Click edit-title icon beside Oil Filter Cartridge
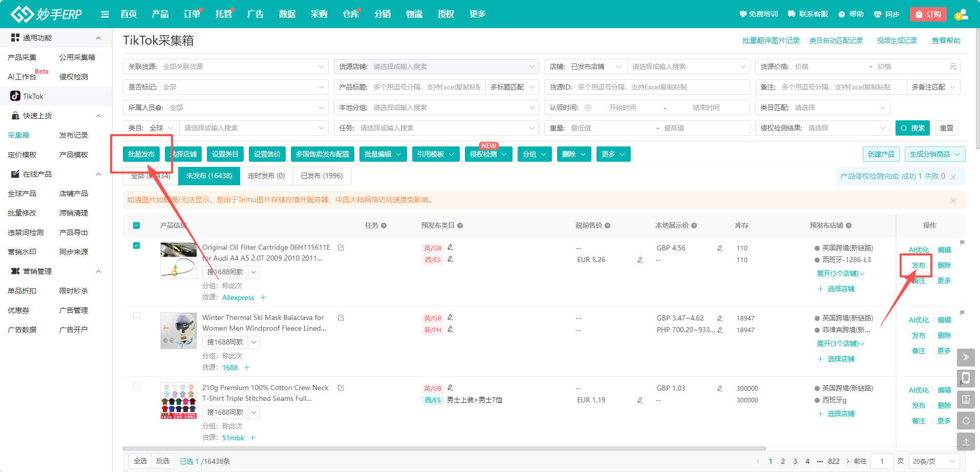Screen dimensions: 980x472 (x=341, y=248)
